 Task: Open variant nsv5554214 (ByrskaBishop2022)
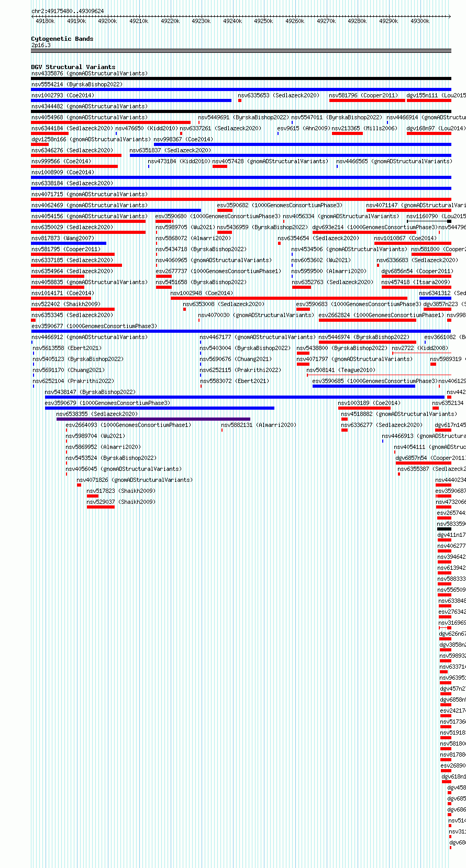click(x=77, y=84)
